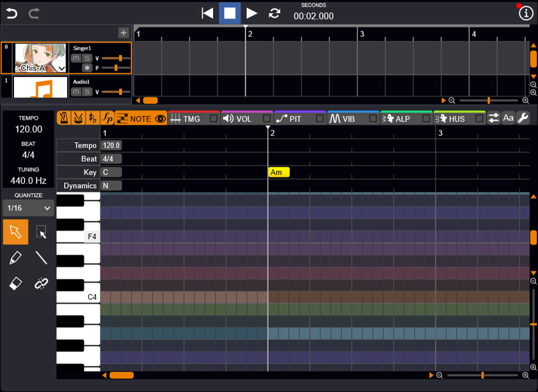Switch to the PIT tab

click(x=295, y=119)
